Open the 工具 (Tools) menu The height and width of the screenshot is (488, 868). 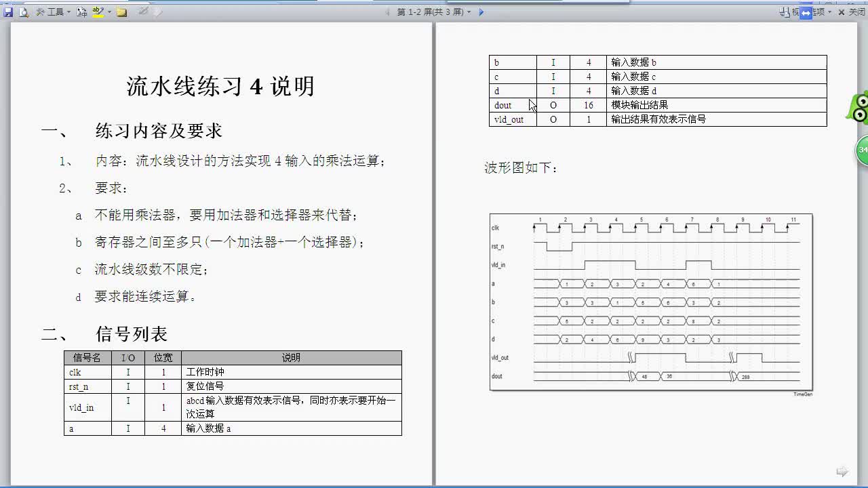pyautogui.click(x=53, y=12)
